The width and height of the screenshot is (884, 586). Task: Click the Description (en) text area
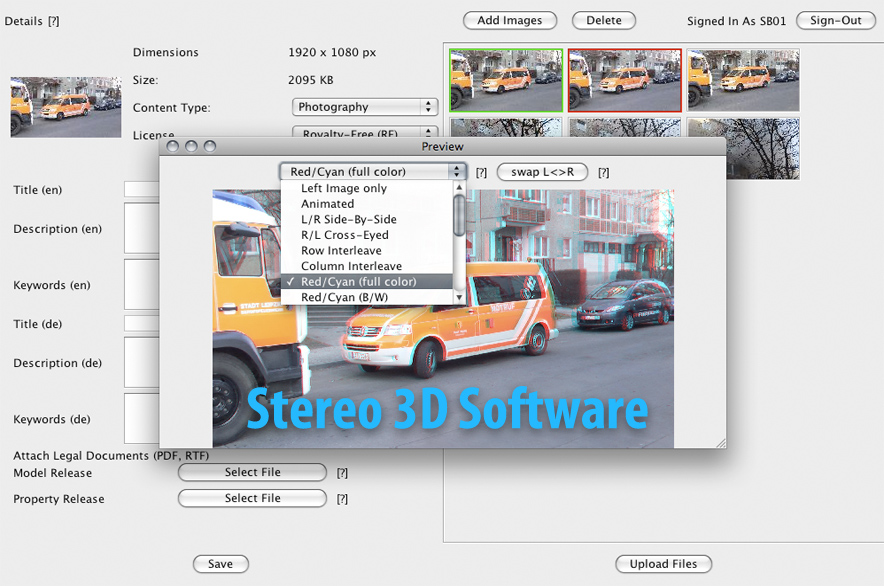click(x=142, y=228)
